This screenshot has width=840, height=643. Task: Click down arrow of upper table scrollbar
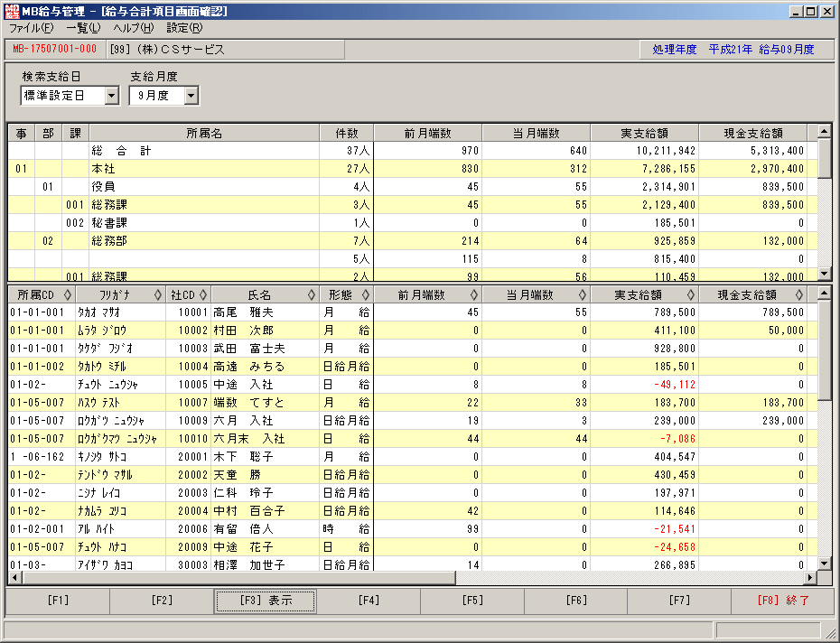tap(825, 274)
